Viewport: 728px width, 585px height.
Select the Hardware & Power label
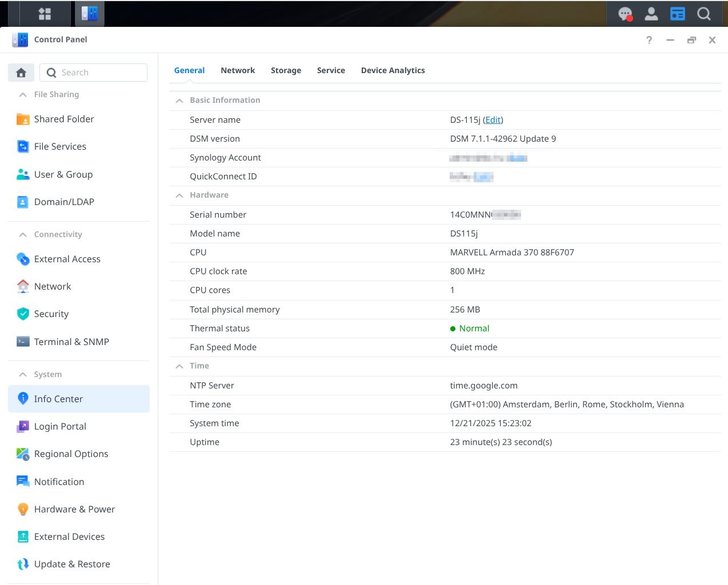(x=74, y=509)
